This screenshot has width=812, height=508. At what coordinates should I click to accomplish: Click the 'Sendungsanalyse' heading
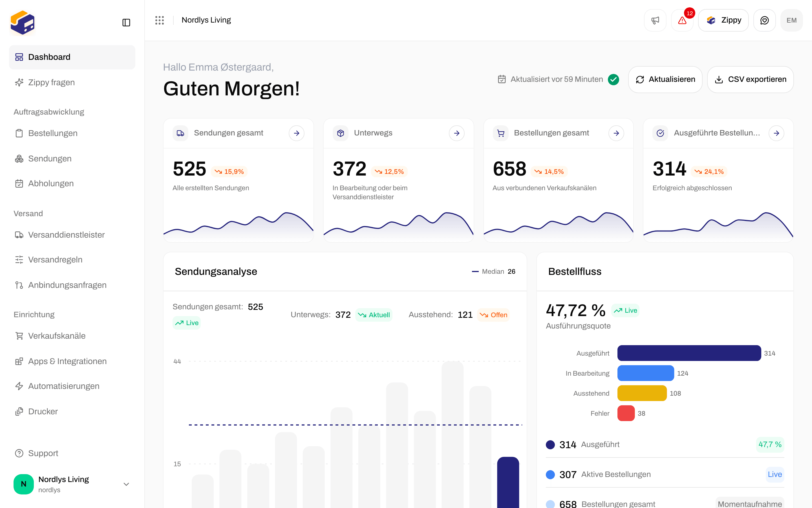click(216, 271)
